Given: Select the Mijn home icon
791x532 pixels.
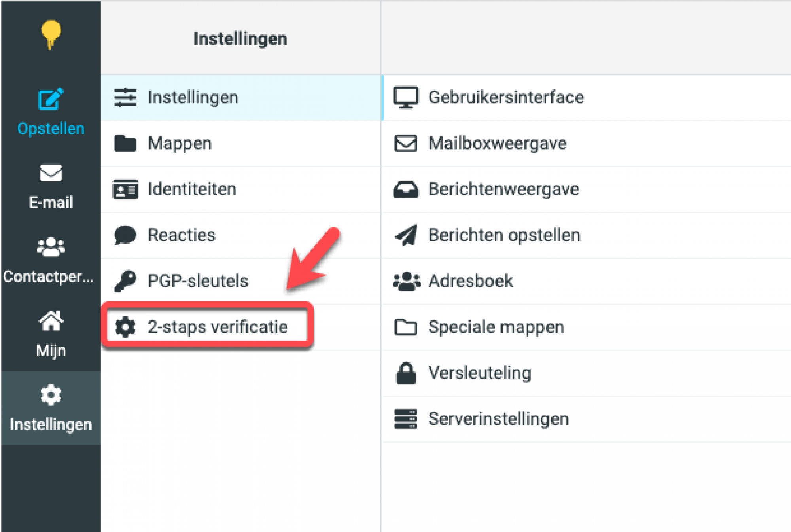Looking at the screenshot, I should click(x=51, y=321).
